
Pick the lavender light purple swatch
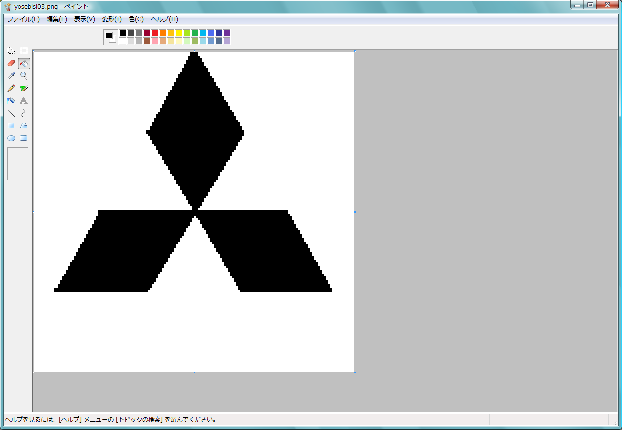point(227,40)
